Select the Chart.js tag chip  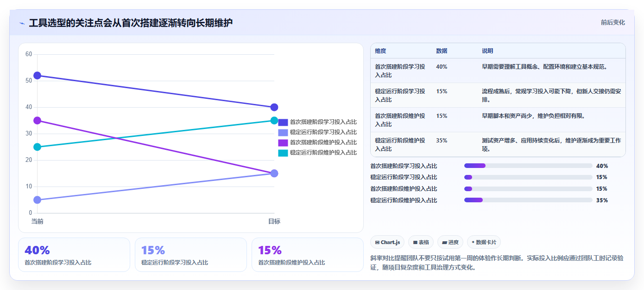(387, 242)
